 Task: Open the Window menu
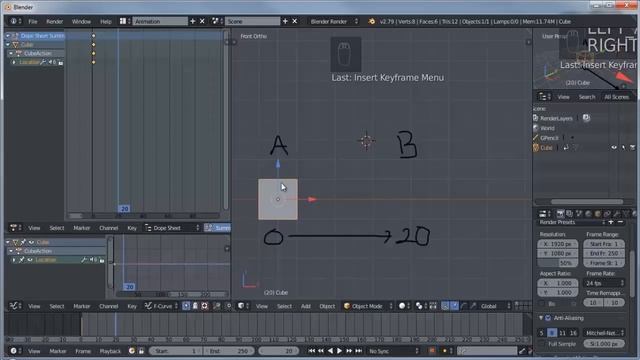(x=81, y=21)
